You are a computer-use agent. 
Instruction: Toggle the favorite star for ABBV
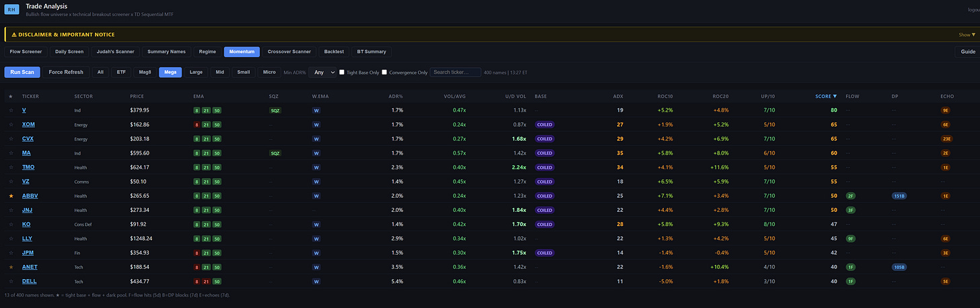point(10,196)
